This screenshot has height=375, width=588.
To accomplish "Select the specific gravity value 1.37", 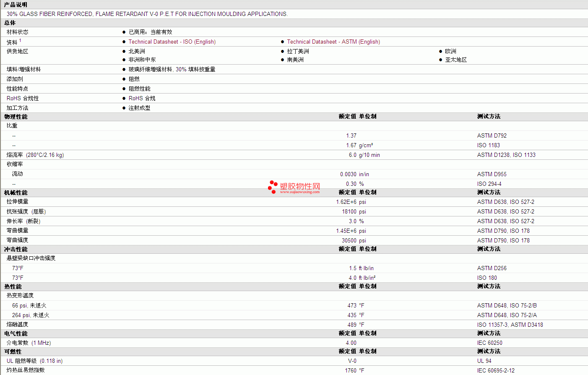I will pyautogui.click(x=351, y=135).
